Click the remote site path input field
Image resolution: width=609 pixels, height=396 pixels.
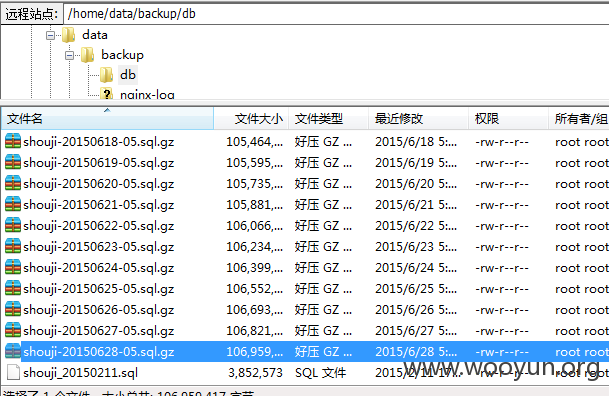[336, 14]
